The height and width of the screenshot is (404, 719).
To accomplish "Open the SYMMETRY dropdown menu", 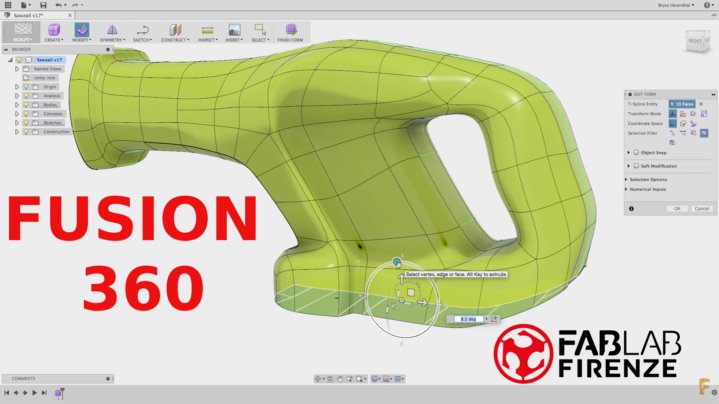I will pos(112,40).
